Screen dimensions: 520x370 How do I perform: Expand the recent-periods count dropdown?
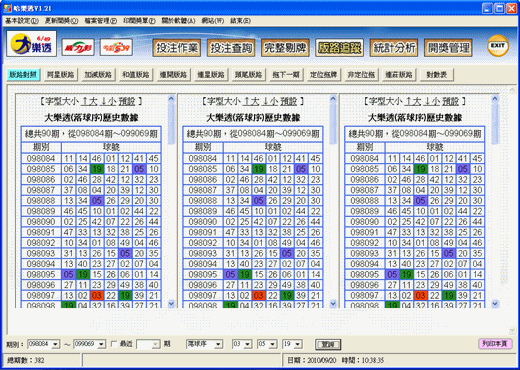[156, 344]
